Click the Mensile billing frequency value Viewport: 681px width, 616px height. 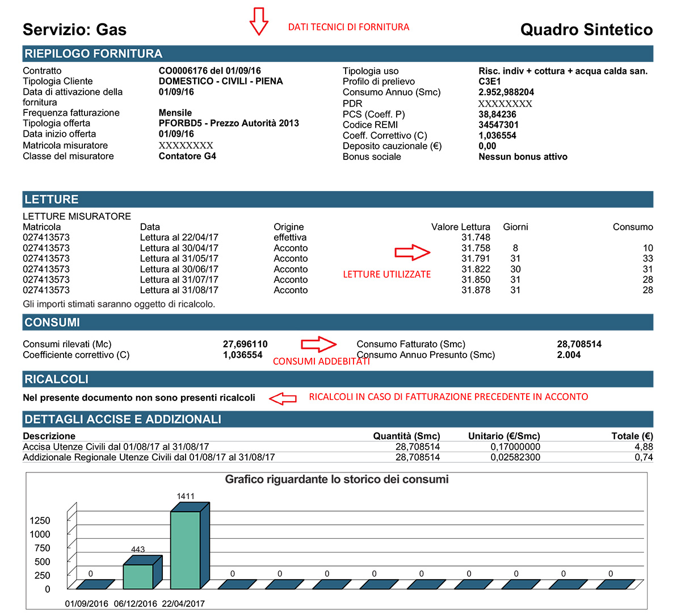(175, 113)
